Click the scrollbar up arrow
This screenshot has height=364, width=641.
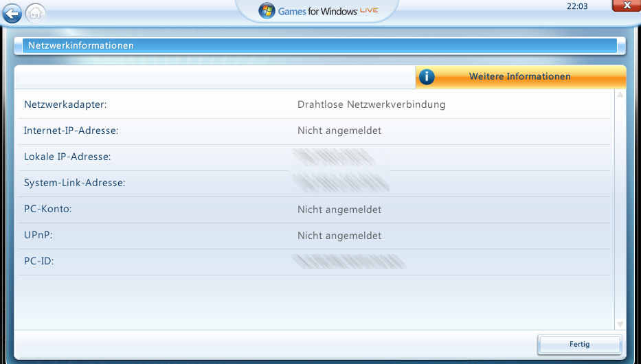[620, 95]
